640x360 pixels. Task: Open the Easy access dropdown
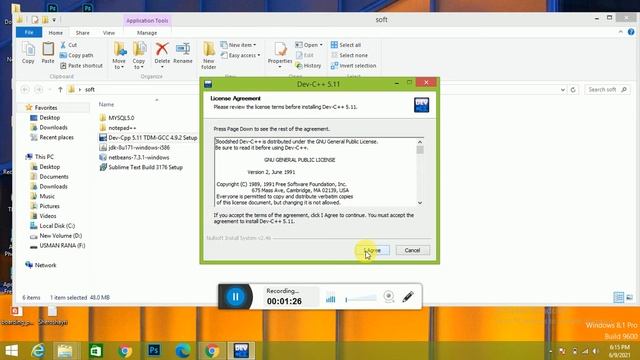coord(240,55)
